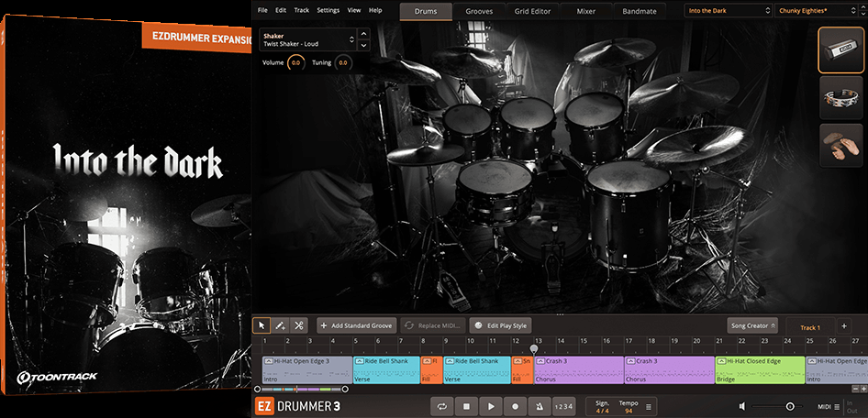Start playback with the play button
868x418 pixels.
point(491,406)
